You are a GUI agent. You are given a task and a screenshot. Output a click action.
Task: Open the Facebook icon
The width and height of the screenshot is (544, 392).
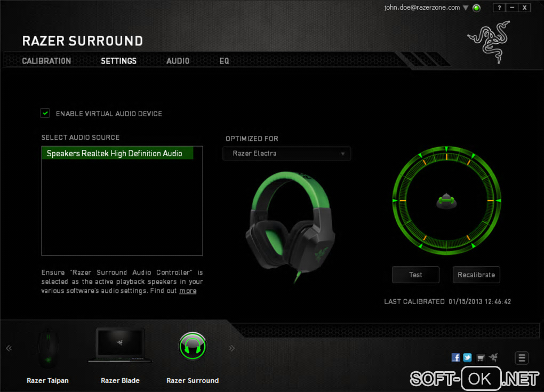click(456, 357)
